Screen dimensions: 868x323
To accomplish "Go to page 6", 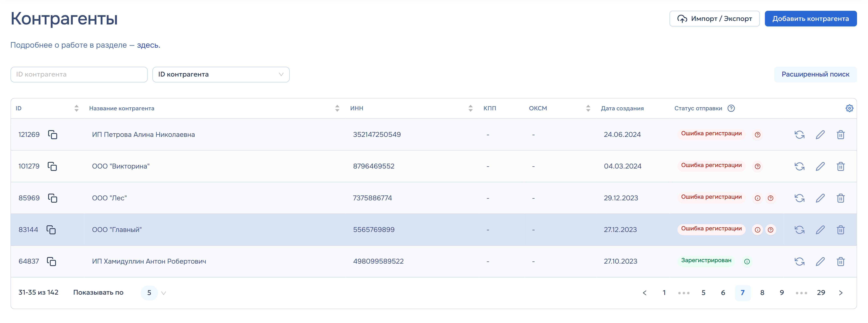I will (723, 293).
